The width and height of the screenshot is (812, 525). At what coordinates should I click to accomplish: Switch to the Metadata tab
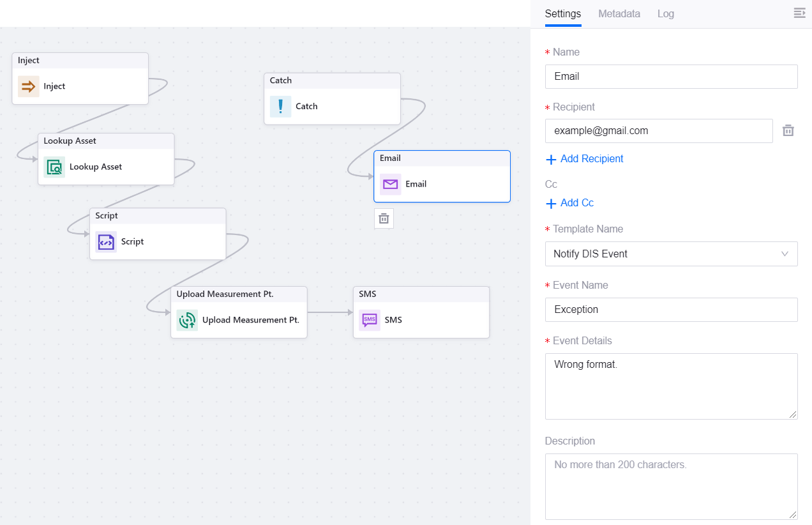pos(619,13)
